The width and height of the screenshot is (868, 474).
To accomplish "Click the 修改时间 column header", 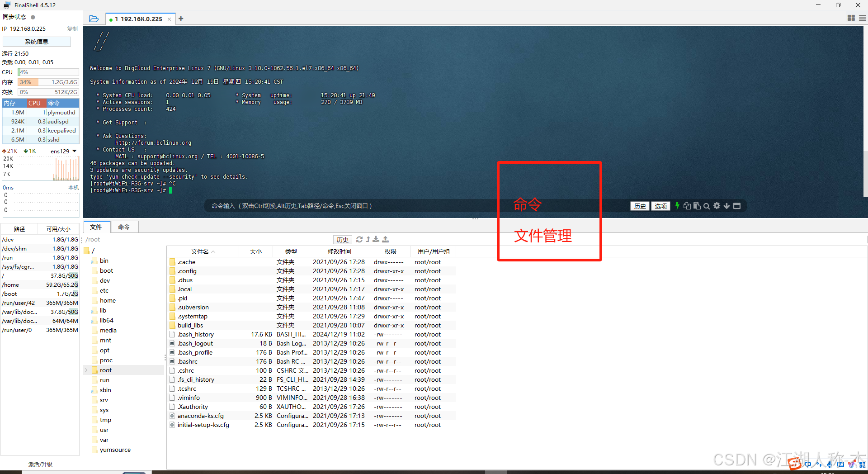I will (339, 251).
